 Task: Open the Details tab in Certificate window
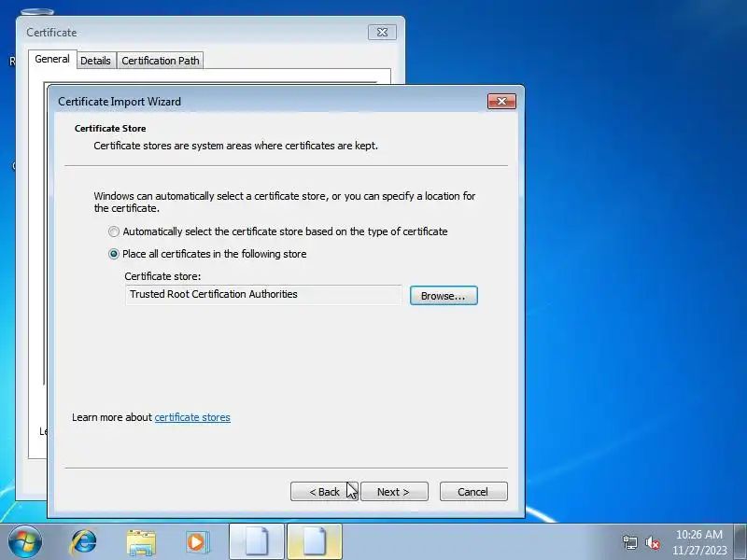coord(95,61)
